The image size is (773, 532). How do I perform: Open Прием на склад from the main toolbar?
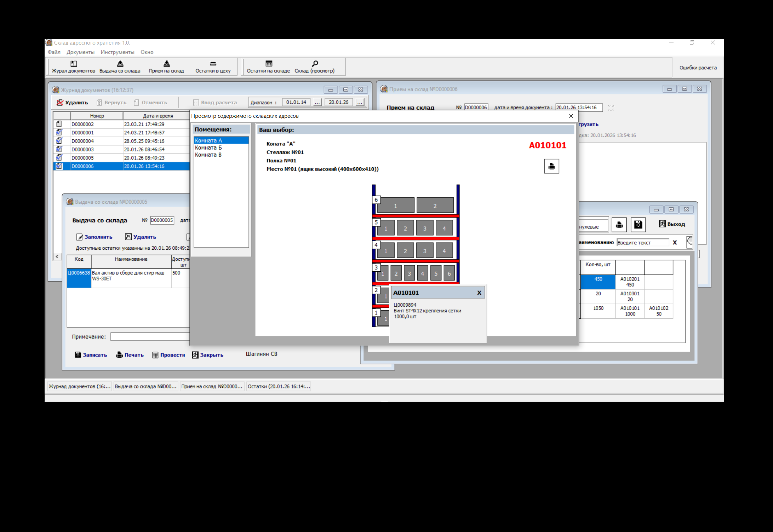[166, 67]
